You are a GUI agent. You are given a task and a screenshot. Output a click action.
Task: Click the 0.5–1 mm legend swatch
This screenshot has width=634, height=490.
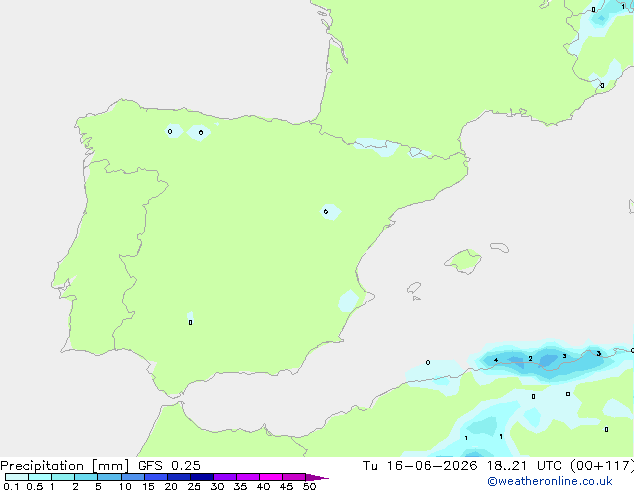[40, 477]
